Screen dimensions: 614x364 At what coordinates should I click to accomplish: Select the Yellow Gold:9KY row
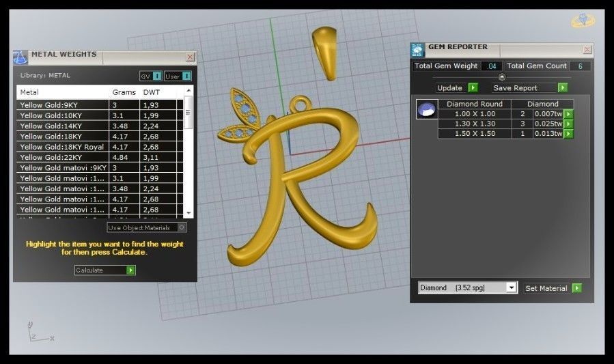[x=100, y=105]
